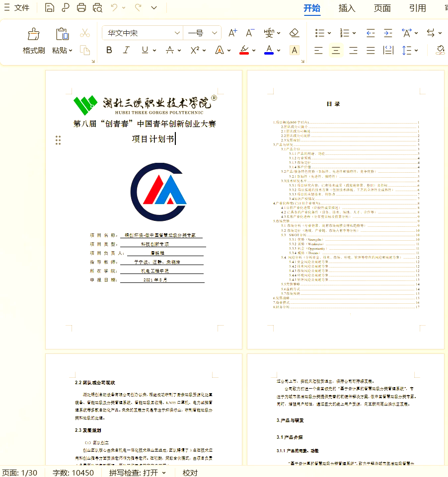Toggle Bold formatting
The image size is (448, 477).
[x=109, y=50]
